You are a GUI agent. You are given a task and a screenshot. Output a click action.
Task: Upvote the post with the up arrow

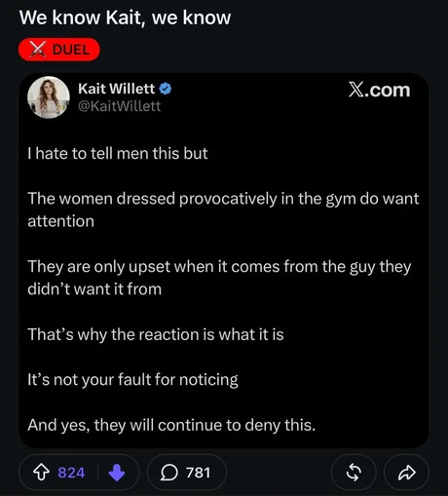42,473
